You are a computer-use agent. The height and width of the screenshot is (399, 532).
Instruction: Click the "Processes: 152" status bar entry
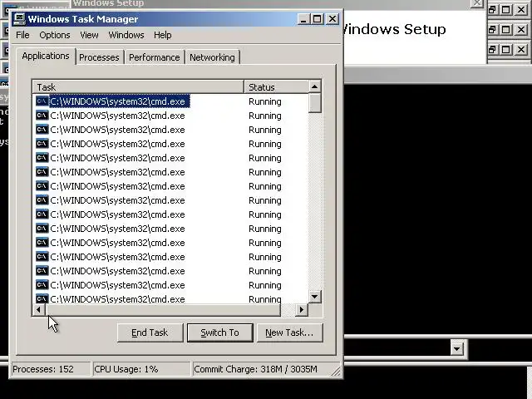point(51,369)
